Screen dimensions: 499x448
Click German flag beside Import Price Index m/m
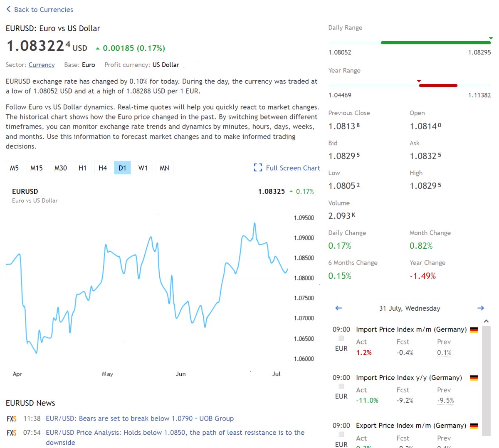click(474, 330)
